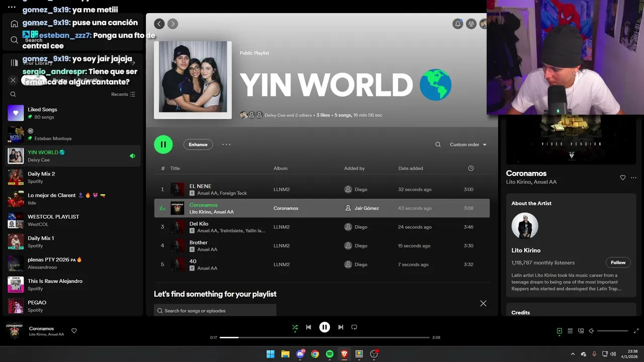
Task: Sort tracks by the Album column header
Action: (x=281, y=168)
